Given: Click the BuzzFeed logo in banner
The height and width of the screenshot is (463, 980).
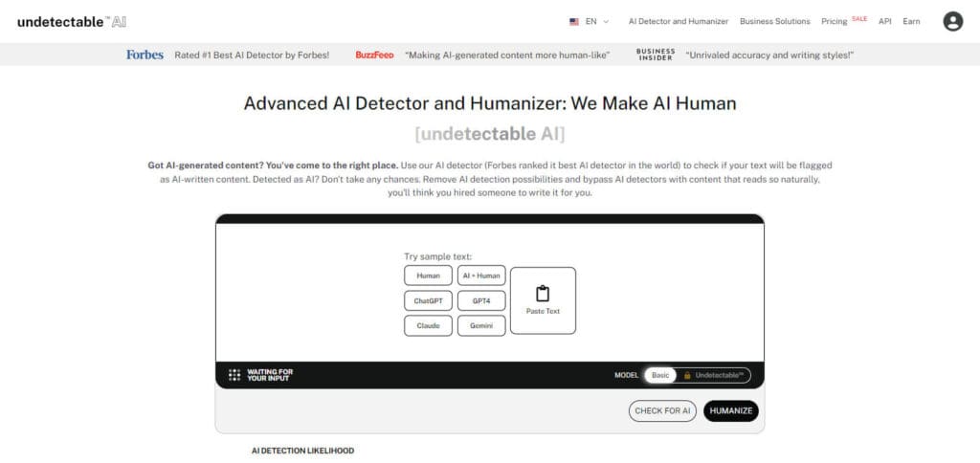Looking at the screenshot, I should (x=374, y=55).
